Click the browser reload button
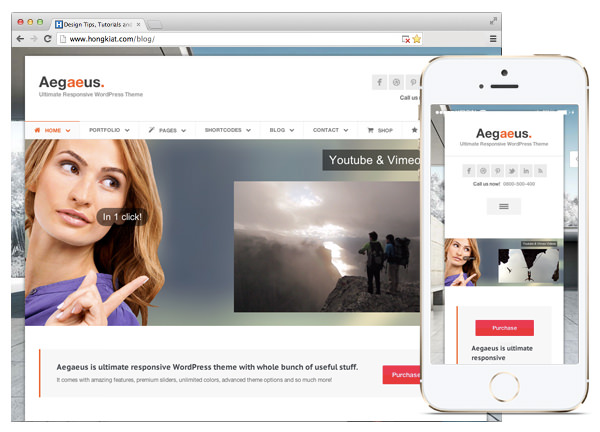This screenshot has height=432, width=600. click(x=48, y=39)
